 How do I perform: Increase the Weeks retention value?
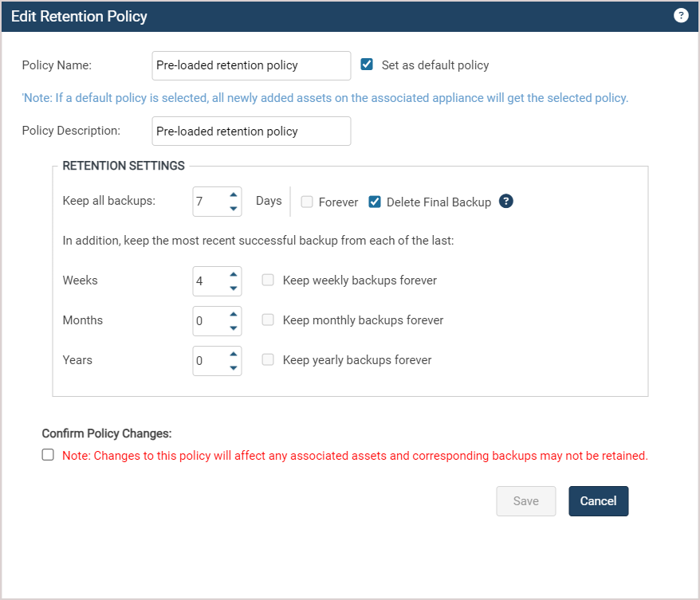tap(233, 274)
